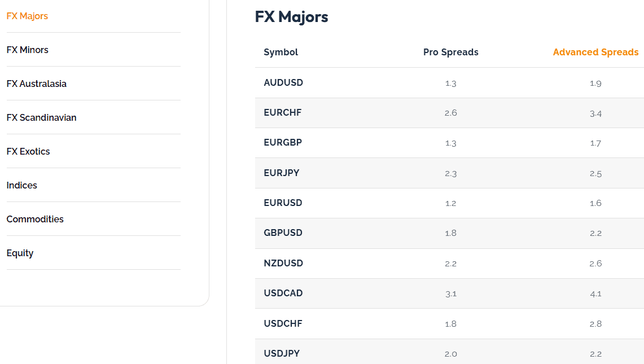Select the EURJPY pair
The height and width of the screenshot is (364, 644).
[282, 173]
